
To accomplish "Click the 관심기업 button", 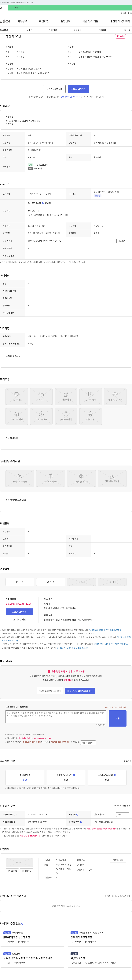I will pos(12,871).
